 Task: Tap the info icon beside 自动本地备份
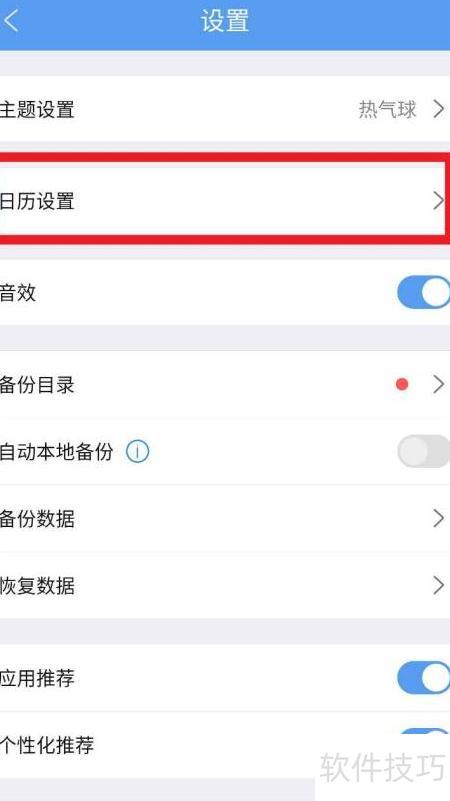pos(137,452)
